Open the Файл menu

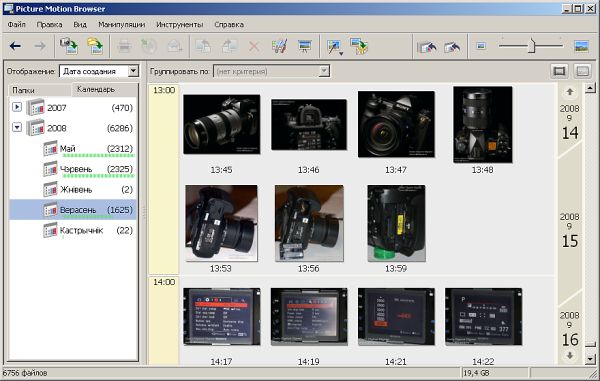click(16, 24)
